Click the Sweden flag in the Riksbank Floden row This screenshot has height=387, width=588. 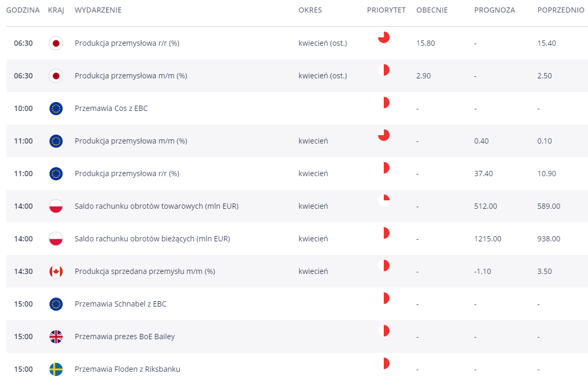(x=56, y=369)
